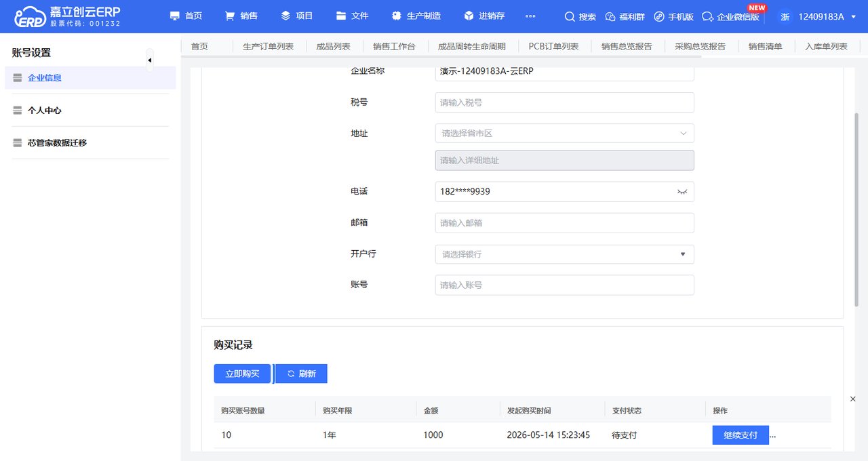Select 企业信息 in the sidebar

pos(90,78)
